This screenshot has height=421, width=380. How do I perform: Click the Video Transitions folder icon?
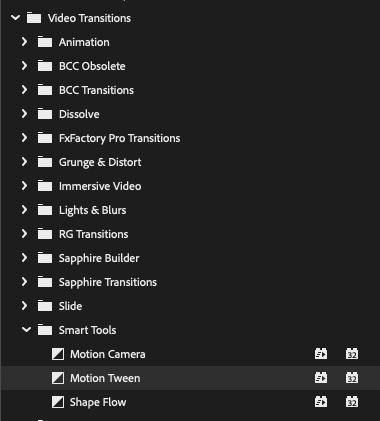34,18
